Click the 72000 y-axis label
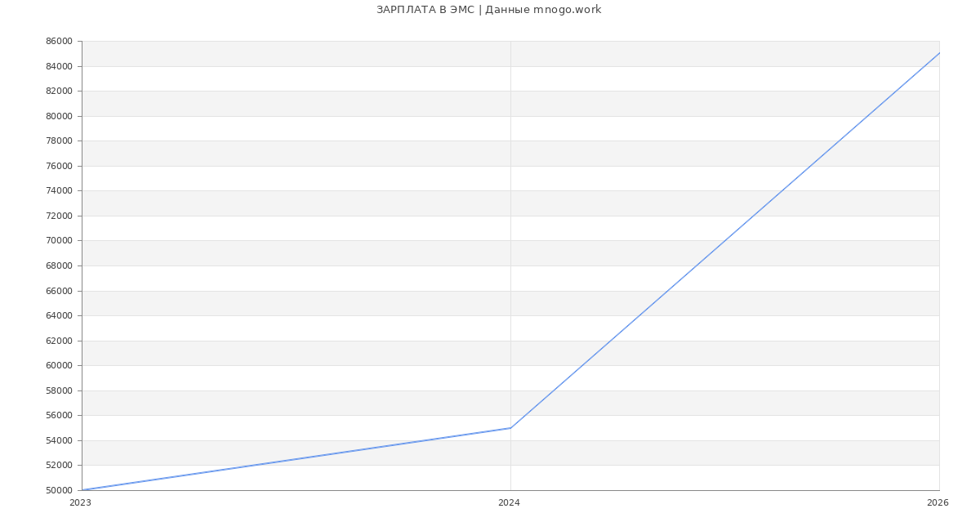The height and width of the screenshot is (531, 980). coord(59,216)
